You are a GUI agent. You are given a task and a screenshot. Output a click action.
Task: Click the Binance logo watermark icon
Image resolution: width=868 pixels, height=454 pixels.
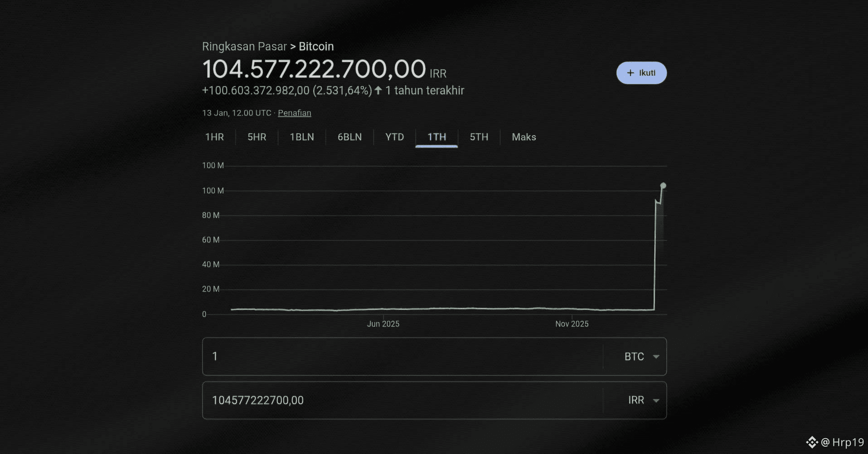[x=812, y=442]
